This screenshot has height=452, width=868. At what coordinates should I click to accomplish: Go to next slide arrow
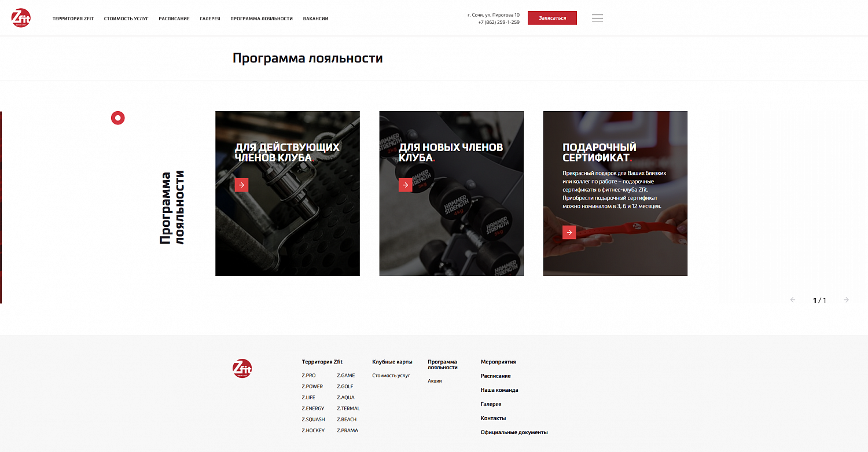846,300
